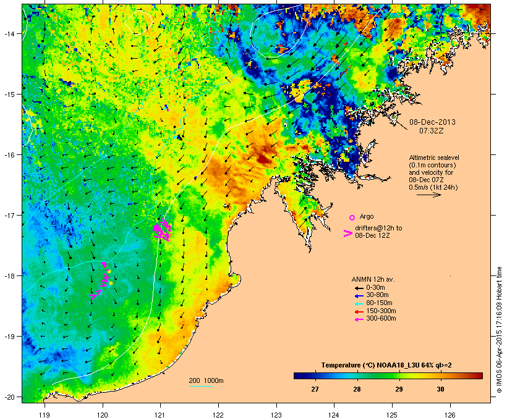Viewport: 507px width, 420px height.
Task: Click the '08-Dec 12Z' drifter time label
Action: 372,235
